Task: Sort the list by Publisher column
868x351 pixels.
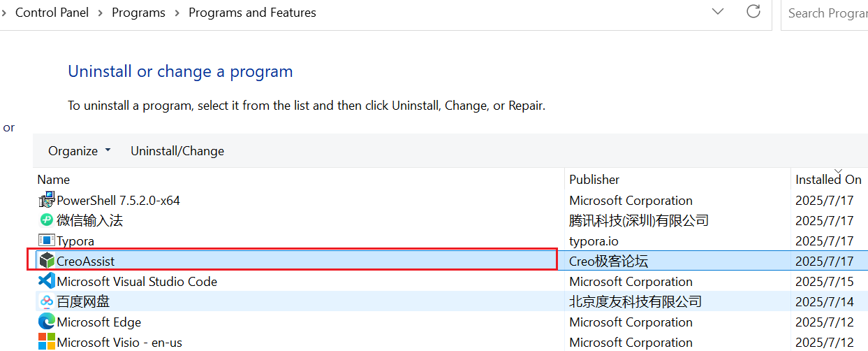Action: coord(594,180)
